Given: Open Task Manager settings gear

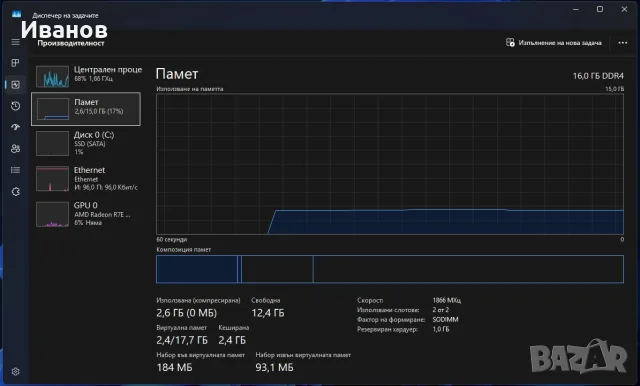Looking at the screenshot, I should [x=16, y=371].
